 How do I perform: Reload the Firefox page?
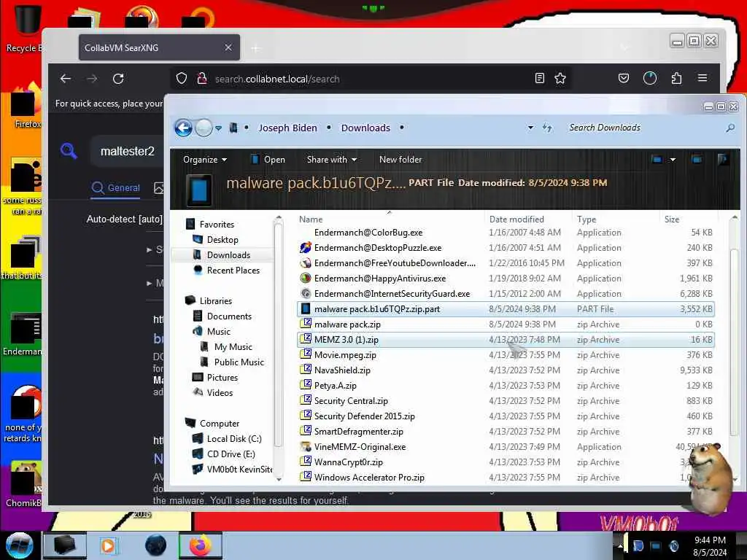[118, 79]
